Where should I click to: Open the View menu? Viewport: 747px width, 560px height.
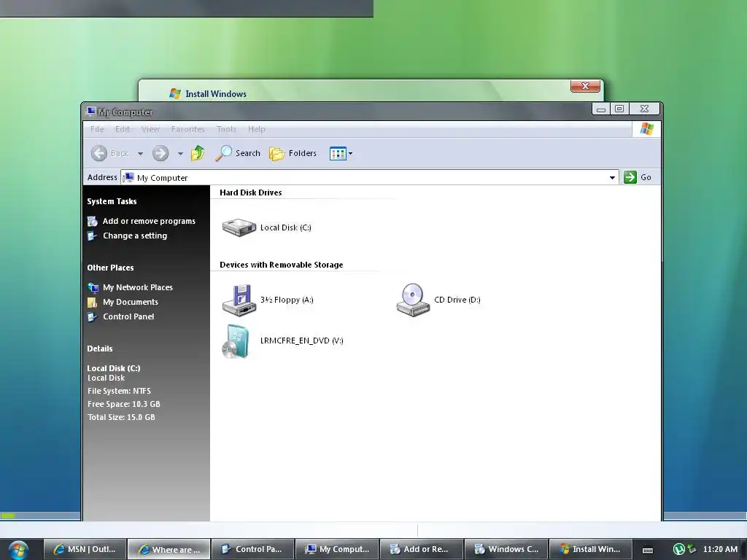[x=150, y=129]
